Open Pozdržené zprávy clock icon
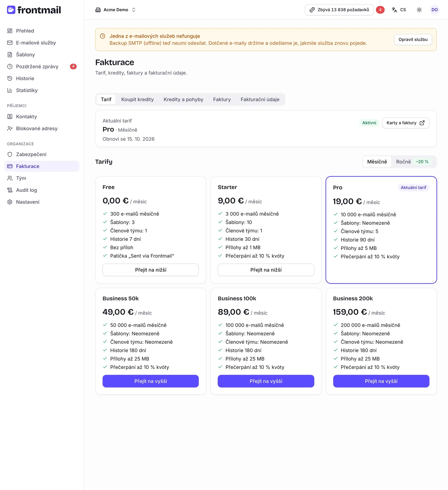The height and width of the screenshot is (490, 448). click(10, 66)
